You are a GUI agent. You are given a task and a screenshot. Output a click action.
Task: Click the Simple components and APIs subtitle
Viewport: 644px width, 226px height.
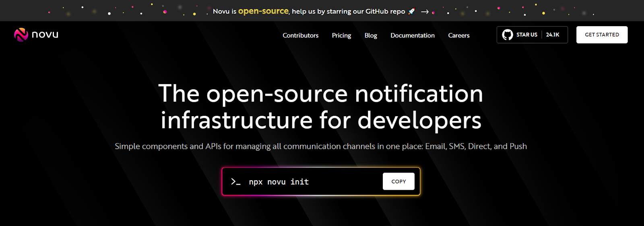(321, 146)
